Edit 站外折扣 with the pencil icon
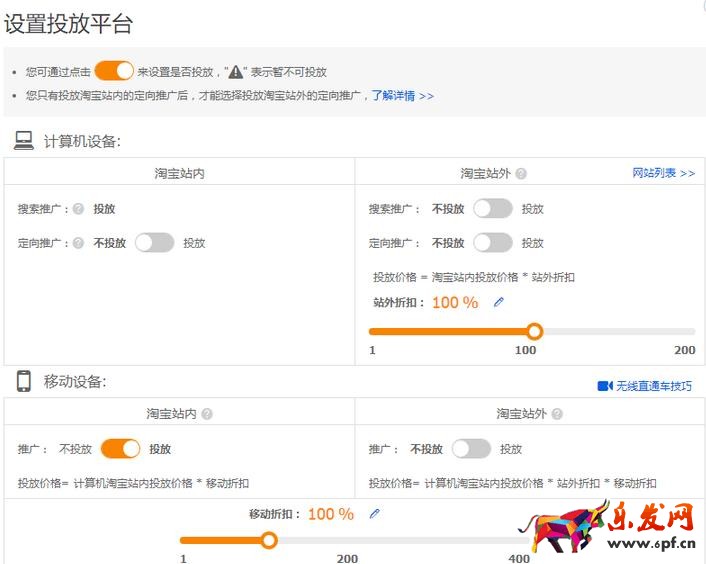 [x=498, y=302]
